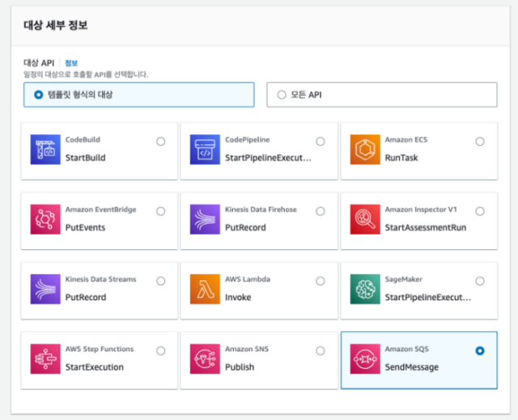Choose the EventBridge PutEvents radio button

point(161,211)
